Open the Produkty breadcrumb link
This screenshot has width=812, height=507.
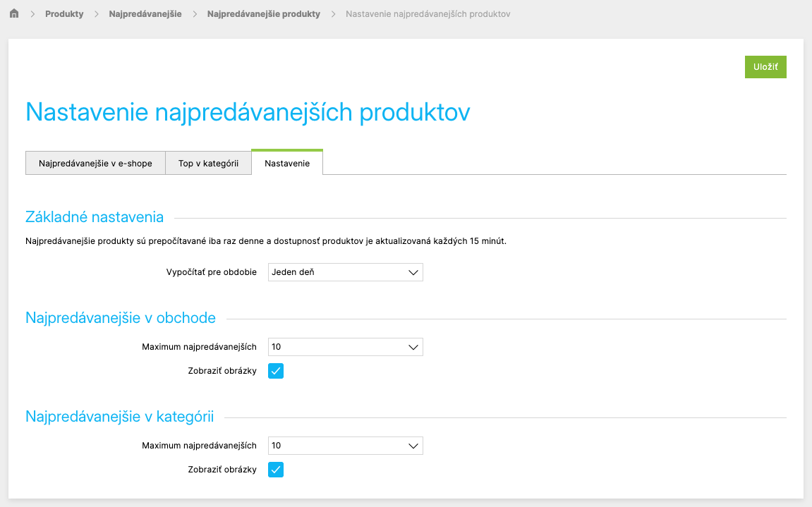tap(64, 14)
